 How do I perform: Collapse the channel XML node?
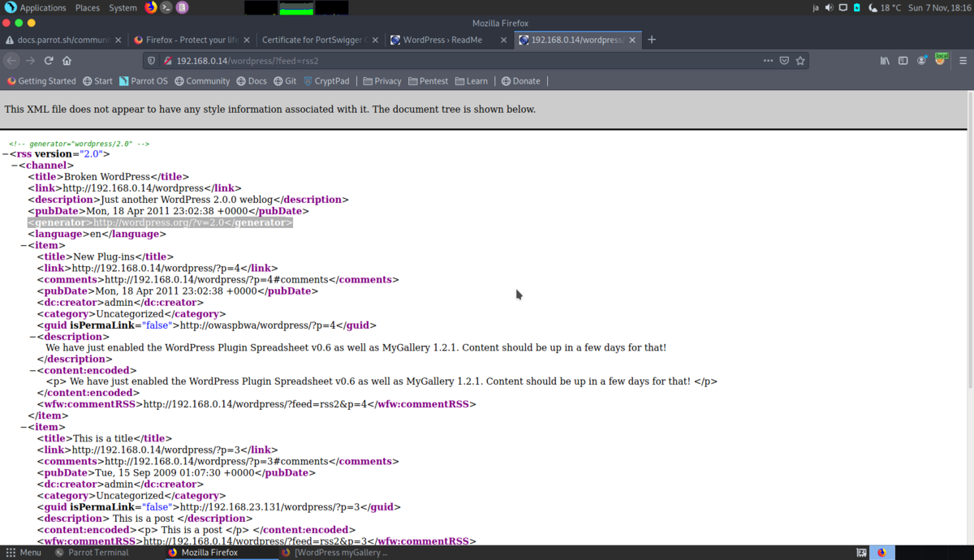click(15, 166)
